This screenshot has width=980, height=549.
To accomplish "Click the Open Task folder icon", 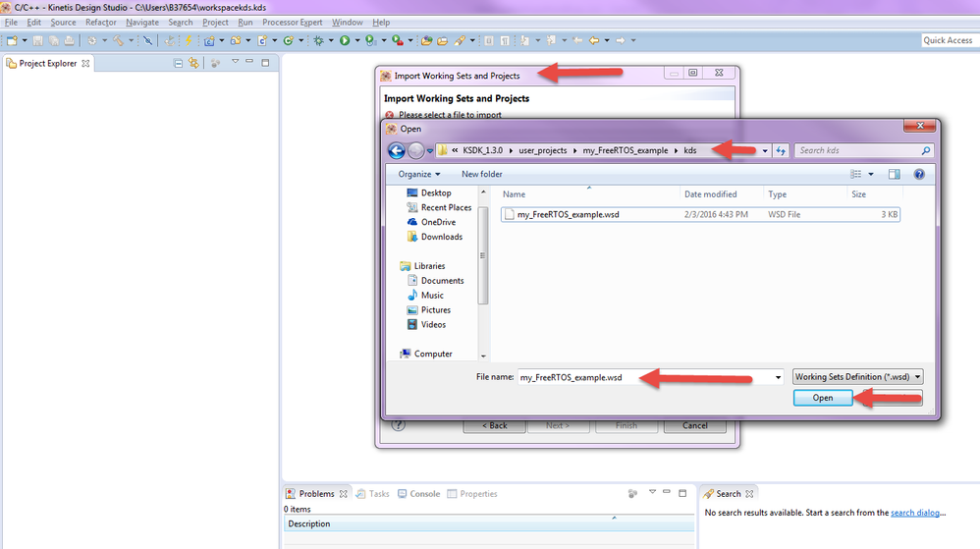I will [443, 40].
